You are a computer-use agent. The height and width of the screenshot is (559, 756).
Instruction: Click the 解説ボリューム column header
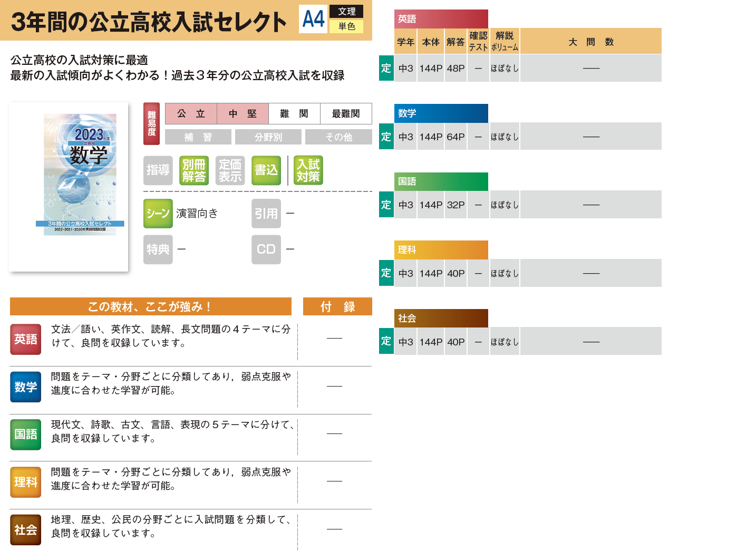(x=505, y=42)
